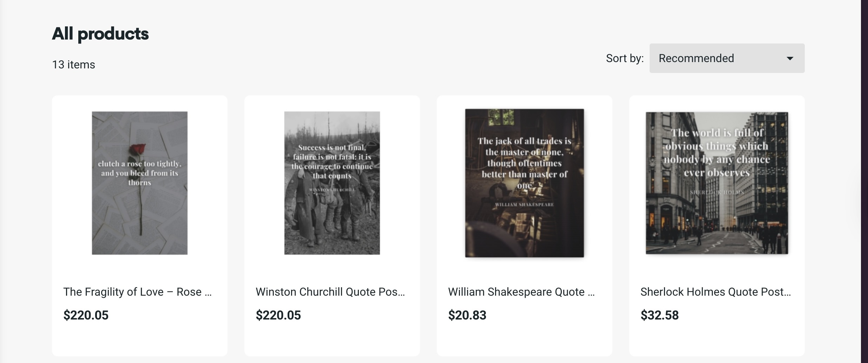Click the 'Sort by:' label
Screen dimensions: 868x363
(x=625, y=58)
